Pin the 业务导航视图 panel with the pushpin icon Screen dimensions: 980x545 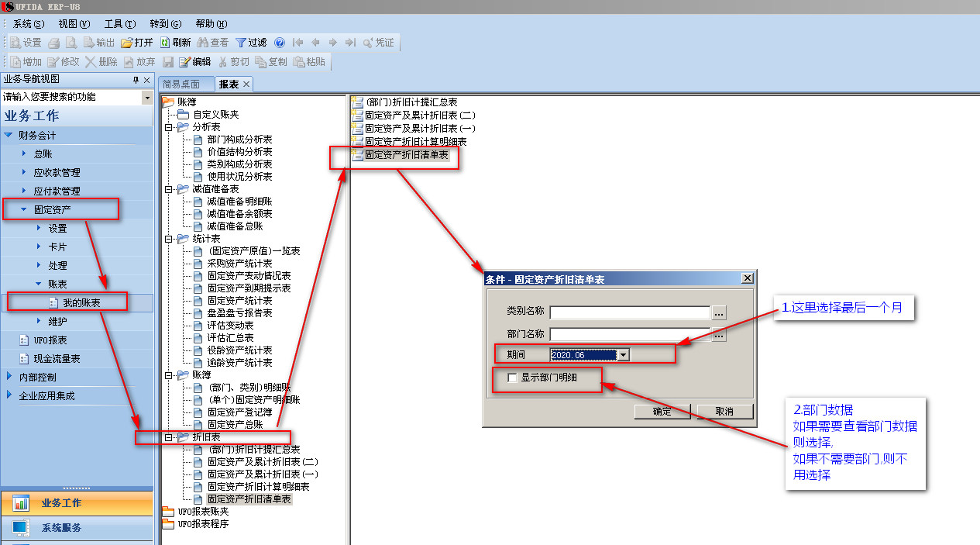136,80
